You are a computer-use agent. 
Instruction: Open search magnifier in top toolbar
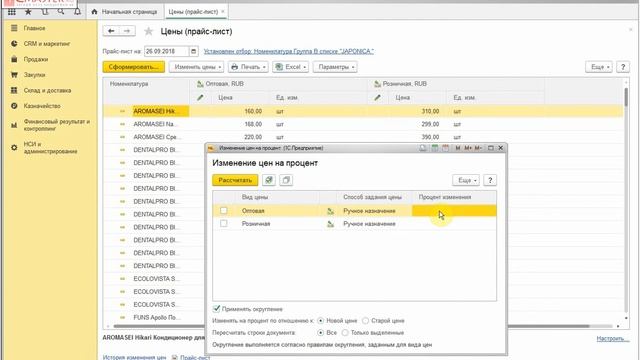tap(61, 12)
